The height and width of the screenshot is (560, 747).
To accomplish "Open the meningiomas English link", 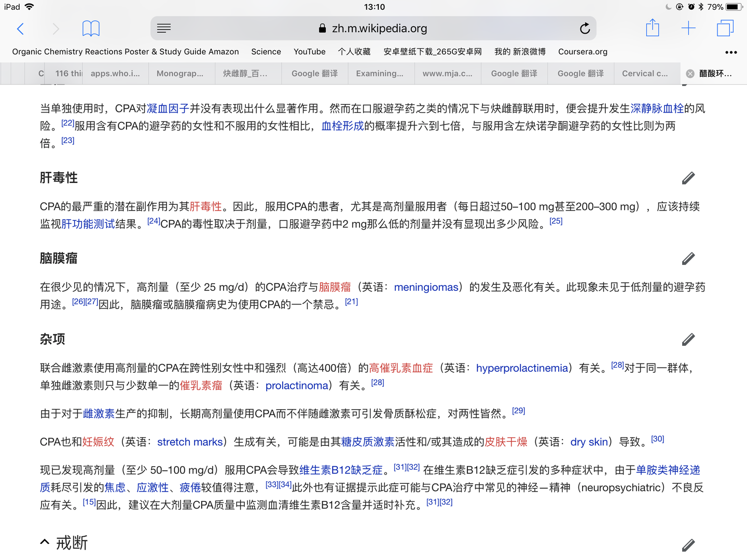I will pos(426,287).
